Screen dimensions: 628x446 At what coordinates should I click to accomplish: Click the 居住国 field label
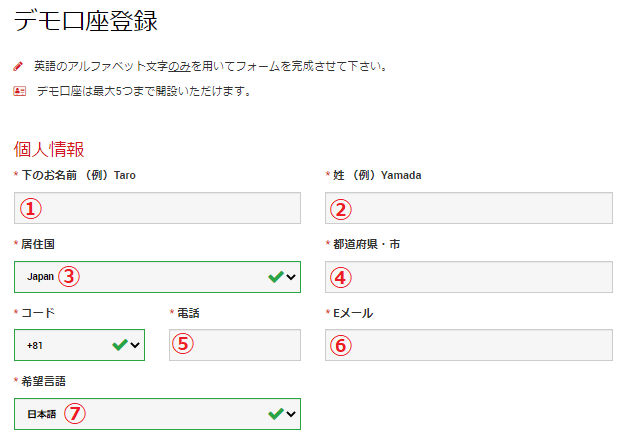pyautogui.click(x=38, y=244)
